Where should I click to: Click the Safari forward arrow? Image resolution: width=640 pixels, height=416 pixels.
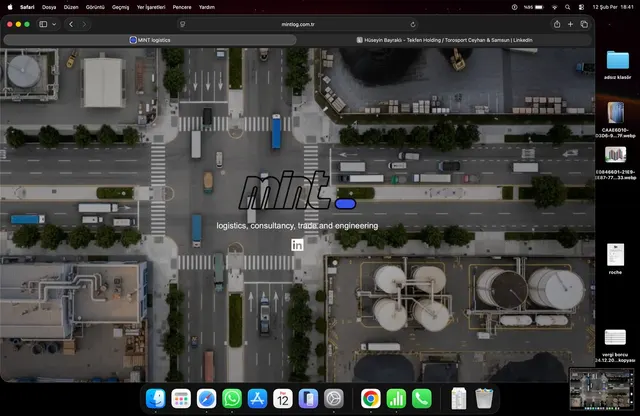click(x=84, y=24)
